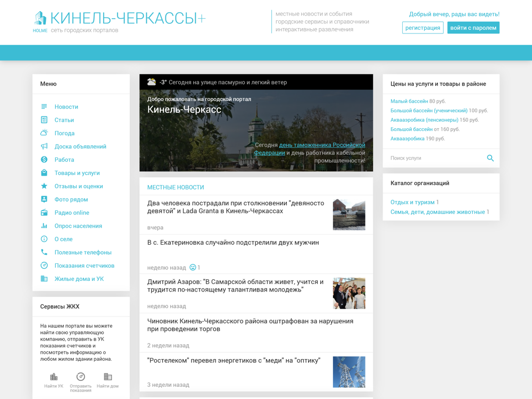Click the search magnifier in Поиск услуги
The image size is (532, 399).
[491, 158]
